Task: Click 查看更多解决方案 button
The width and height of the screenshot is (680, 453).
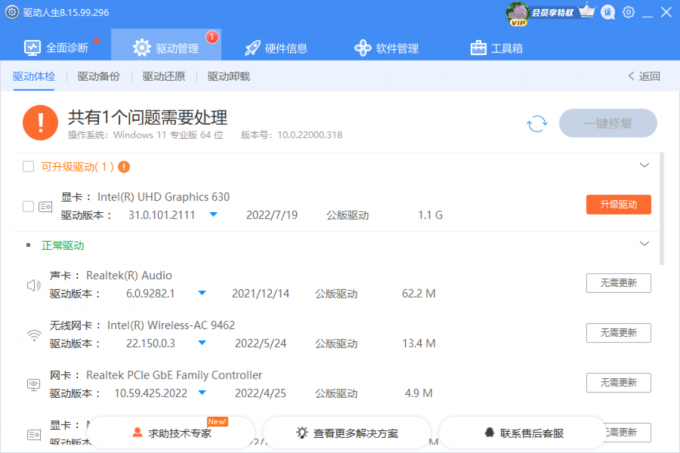Action: (347, 433)
